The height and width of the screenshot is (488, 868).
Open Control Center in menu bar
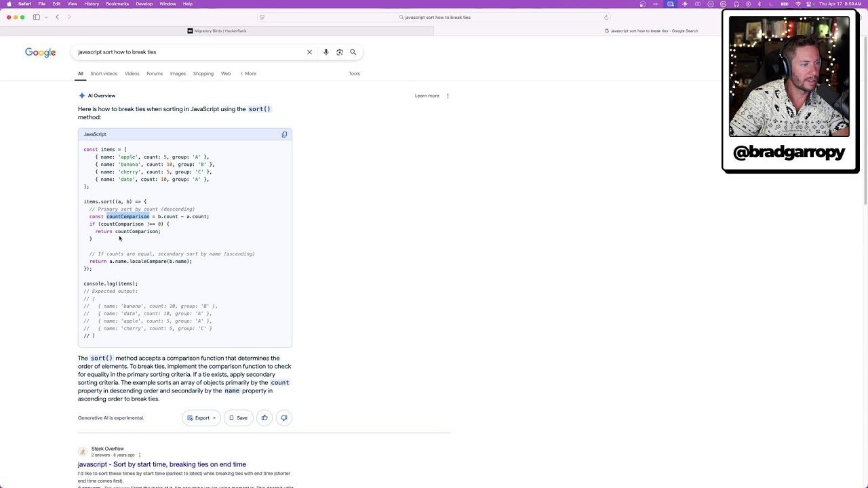pyautogui.click(x=810, y=4)
